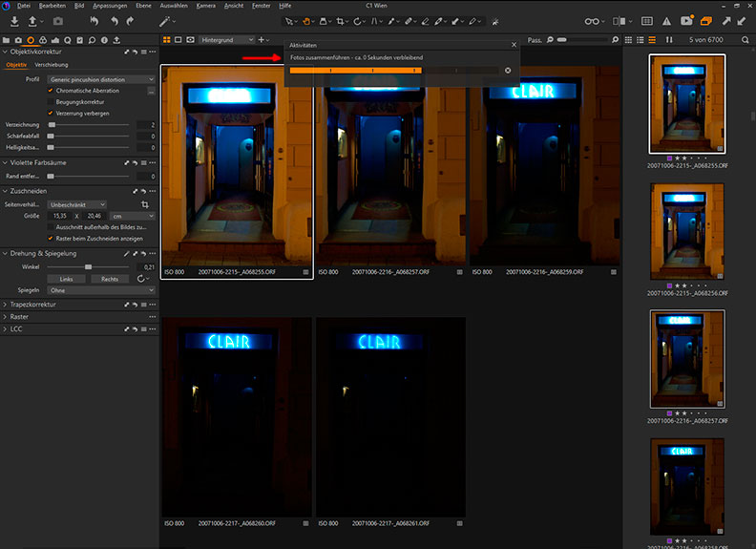The width and height of the screenshot is (756, 549).
Task: Cancel the merge task in Aktivitäten
Action: point(508,71)
